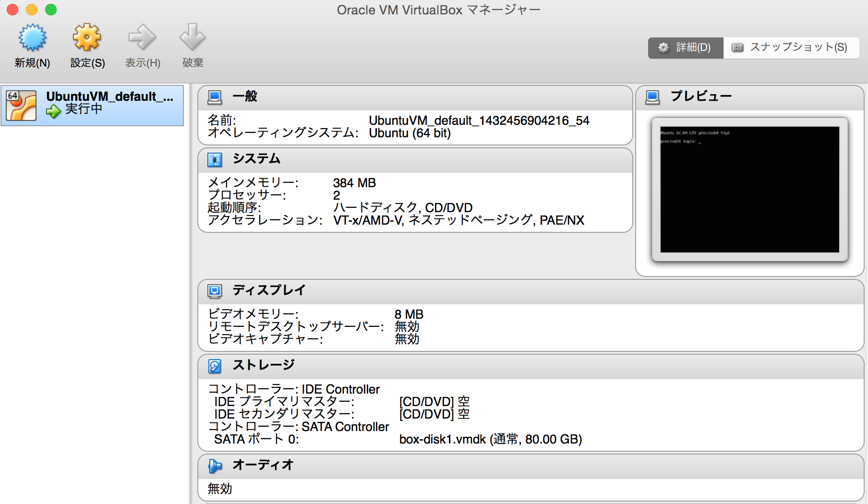Click the Audio (オーディオ) speaker icon
The width and height of the screenshot is (868, 504).
pyautogui.click(x=215, y=466)
